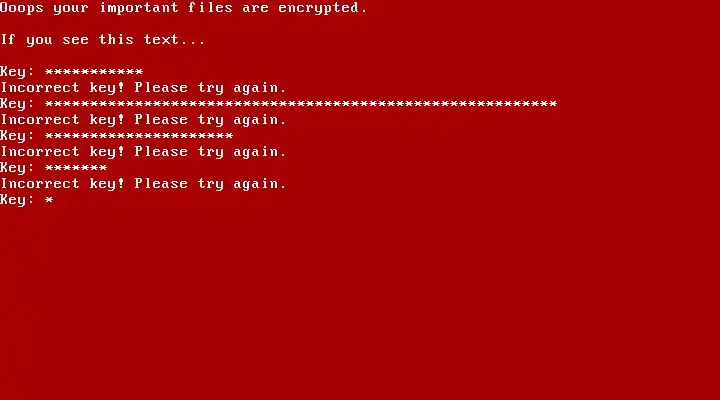Click the "Key:" label of the third attempt
Image resolution: width=720 pixels, height=400 pixels.
coord(17,136)
